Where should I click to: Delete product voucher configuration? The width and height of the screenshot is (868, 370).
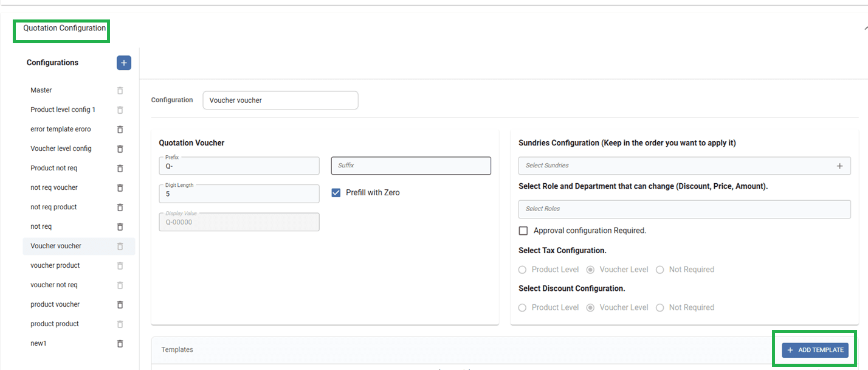[x=120, y=304]
